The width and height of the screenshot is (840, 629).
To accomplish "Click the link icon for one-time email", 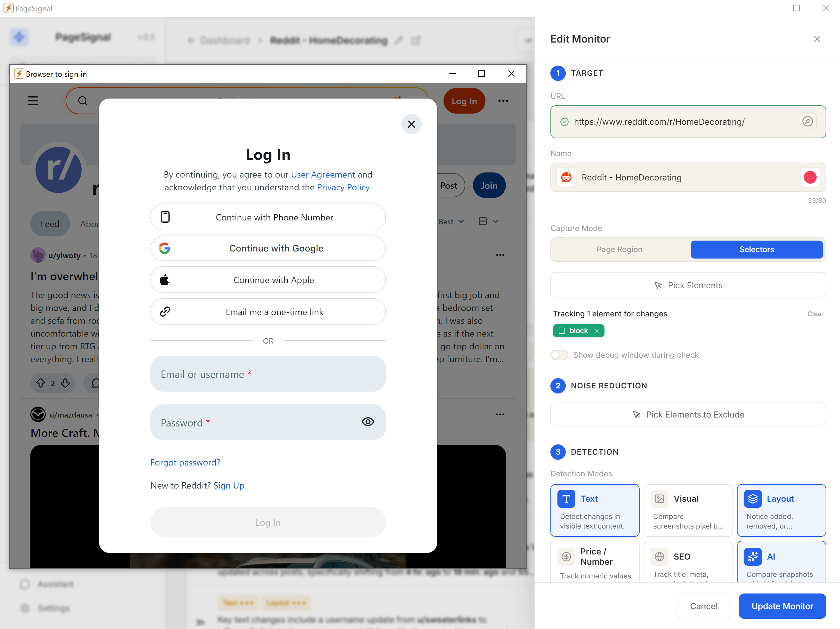I will 165,312.
